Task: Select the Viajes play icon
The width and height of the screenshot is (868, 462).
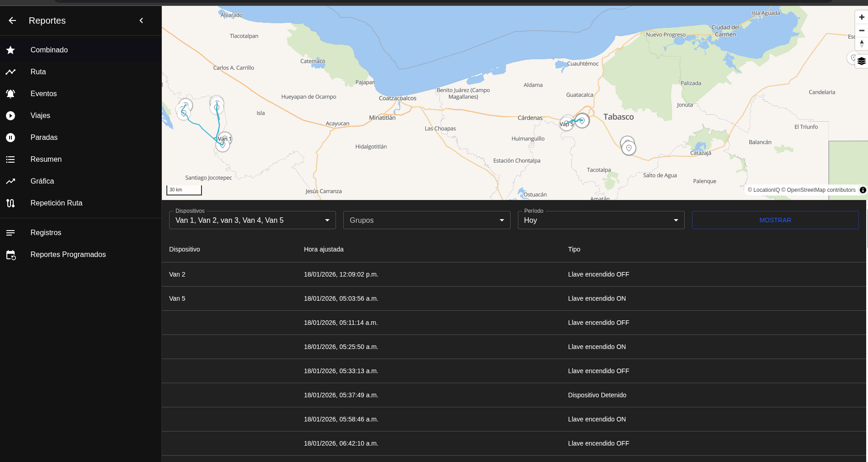Action: 10,116
